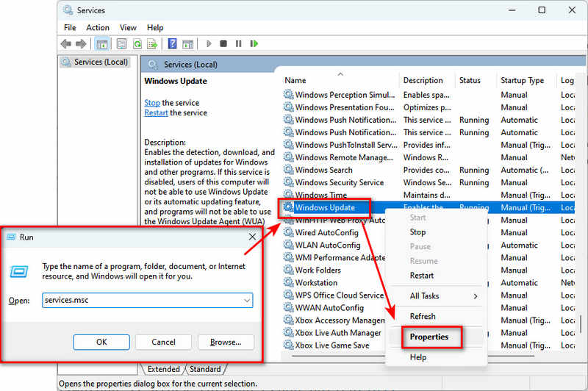Open the Action menu
Image resolution: width=588 pixels, height=391 pixels.
click(x=98, y=28)
